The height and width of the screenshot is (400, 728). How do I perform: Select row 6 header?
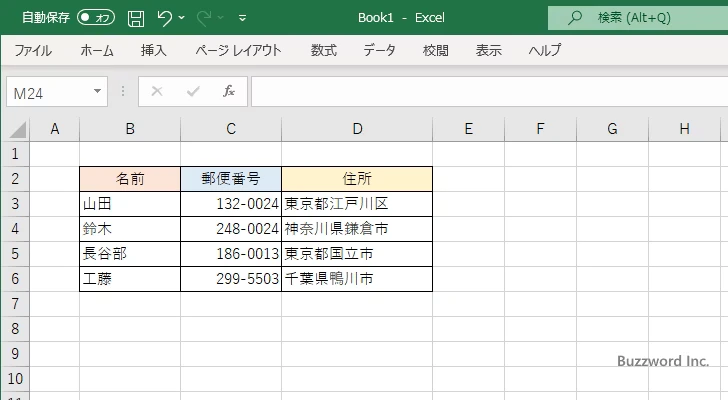[x=15, y=279]
